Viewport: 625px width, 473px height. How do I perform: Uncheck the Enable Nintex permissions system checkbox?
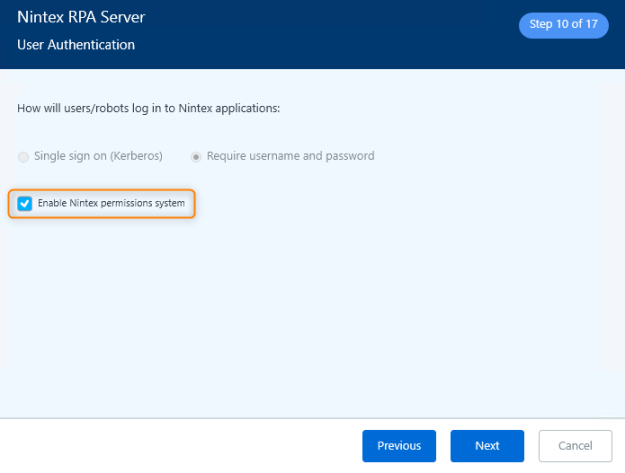(25, 204)
